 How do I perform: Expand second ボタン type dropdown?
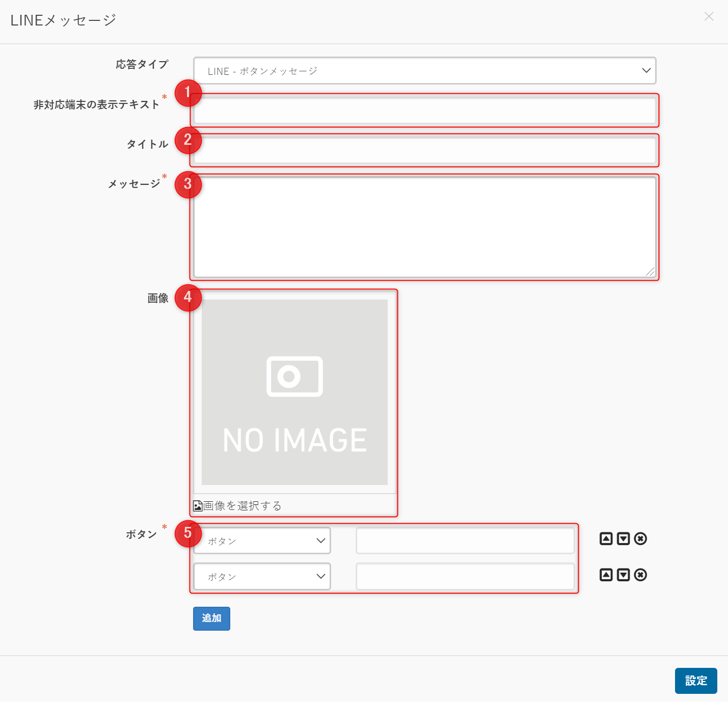262,576
